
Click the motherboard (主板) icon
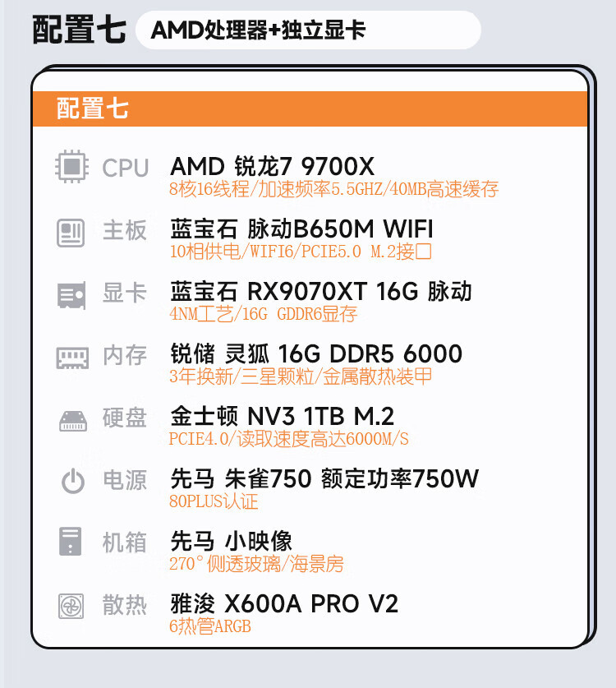point(71,232)
